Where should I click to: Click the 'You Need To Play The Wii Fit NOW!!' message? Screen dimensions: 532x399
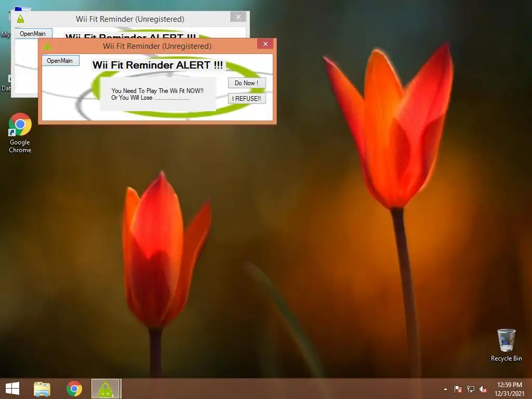pyautogui.click(x=157, y=90)
